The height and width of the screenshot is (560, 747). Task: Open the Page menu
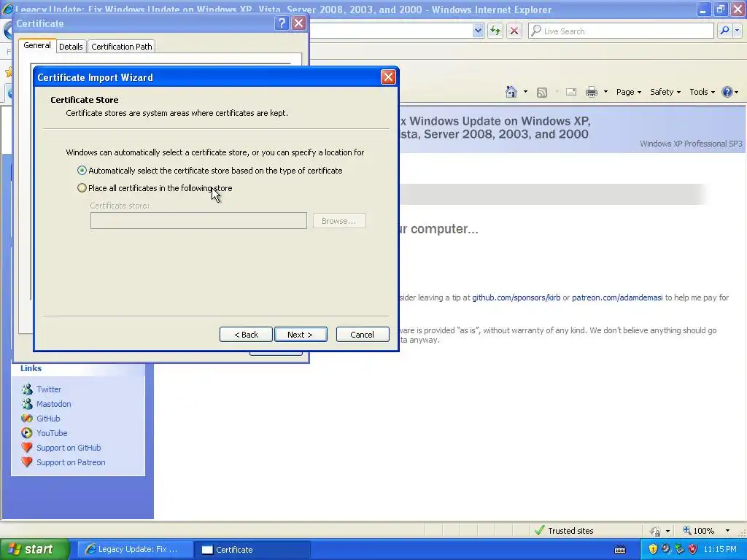point(628,92)
